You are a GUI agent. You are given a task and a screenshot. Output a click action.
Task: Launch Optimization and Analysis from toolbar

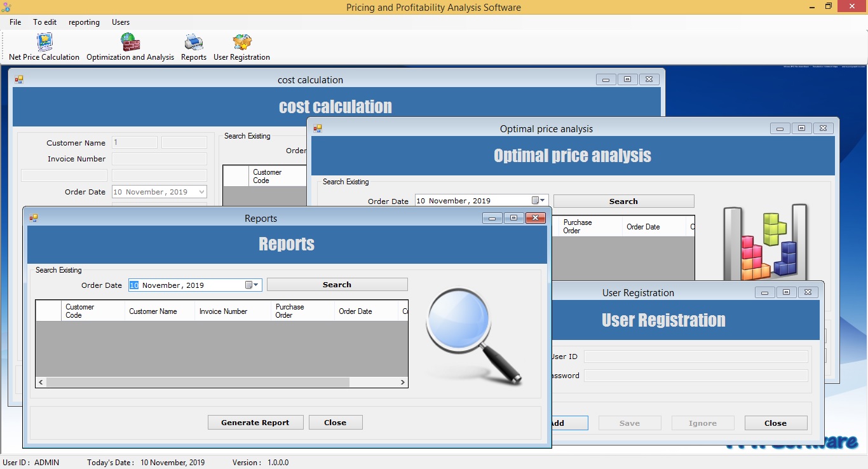(130, 43)
